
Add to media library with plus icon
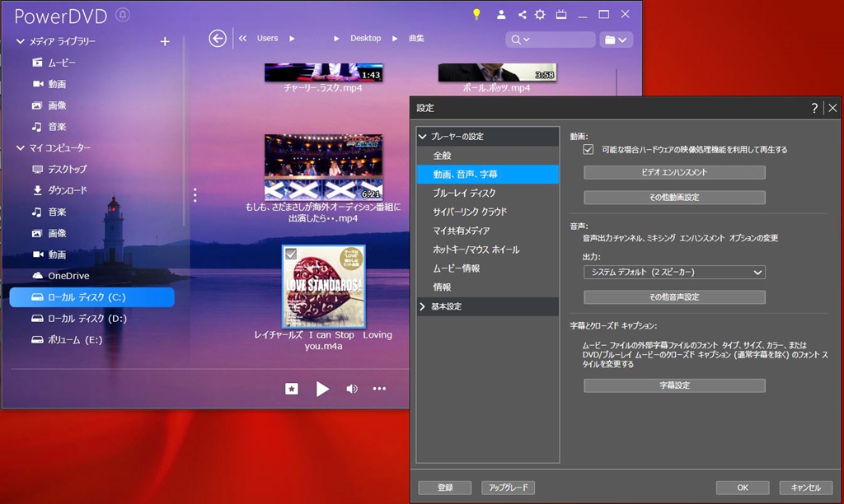pos(165,41)
